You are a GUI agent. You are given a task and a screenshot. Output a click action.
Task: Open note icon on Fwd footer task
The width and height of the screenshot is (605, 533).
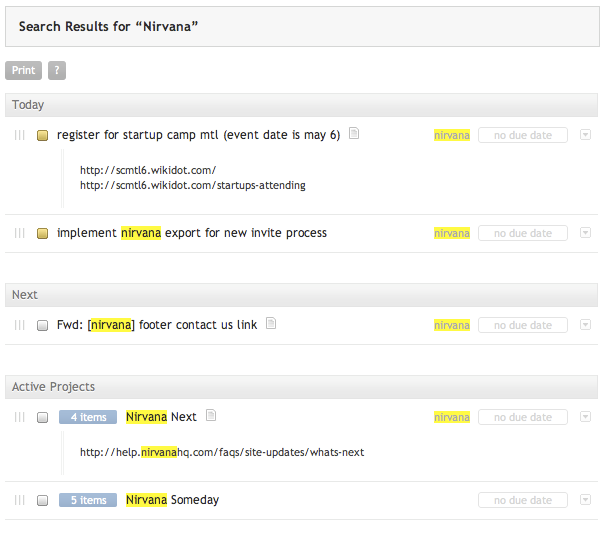pyautogui.click(x=271, y=324)
